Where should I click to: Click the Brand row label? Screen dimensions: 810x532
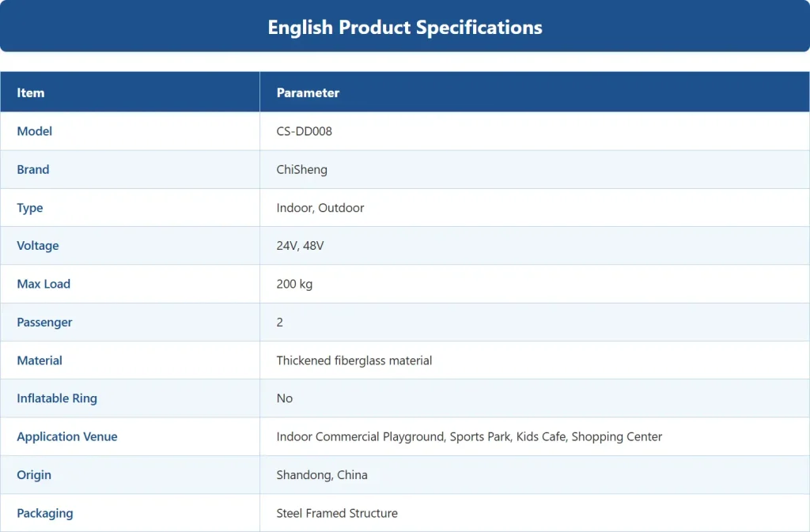pos(33,169)
